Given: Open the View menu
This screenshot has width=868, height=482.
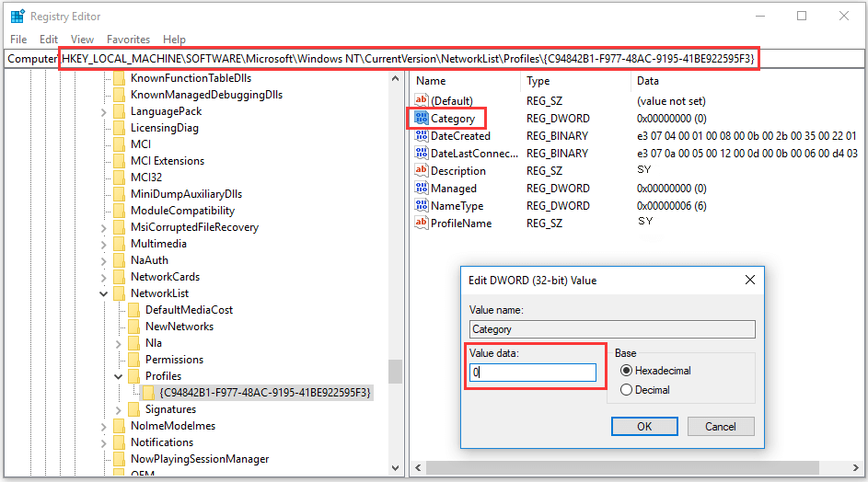Looking at the screenshot, I should [x=82, y=40].
